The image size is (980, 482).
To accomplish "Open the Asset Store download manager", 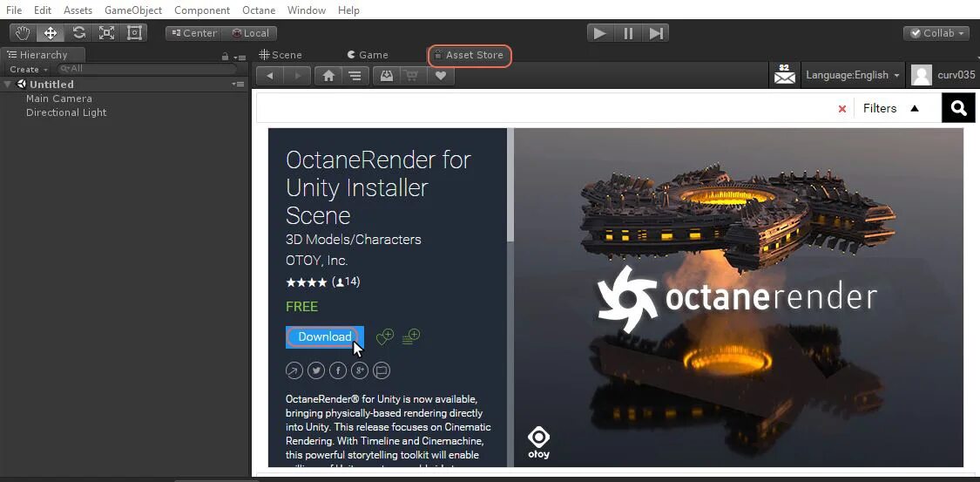I will click(x=386, y=76).
